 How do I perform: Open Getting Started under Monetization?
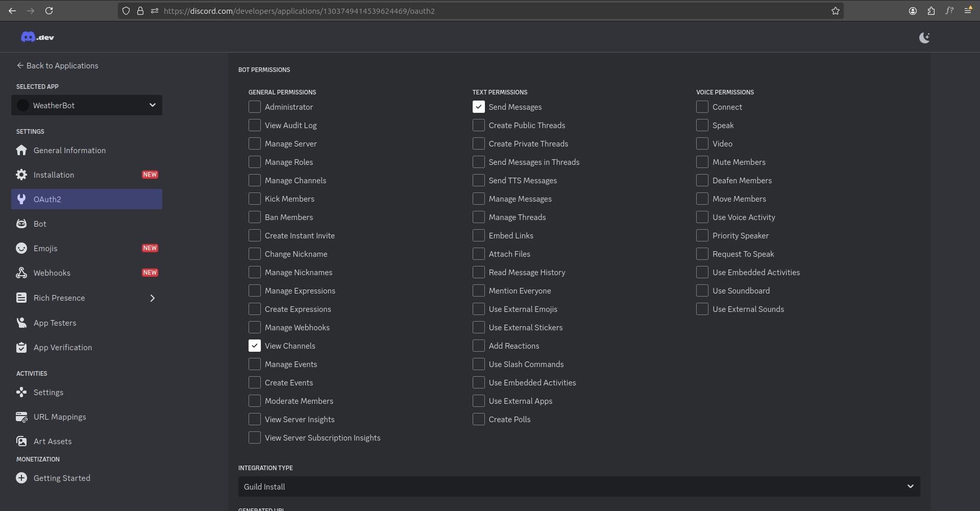(61, 478)
